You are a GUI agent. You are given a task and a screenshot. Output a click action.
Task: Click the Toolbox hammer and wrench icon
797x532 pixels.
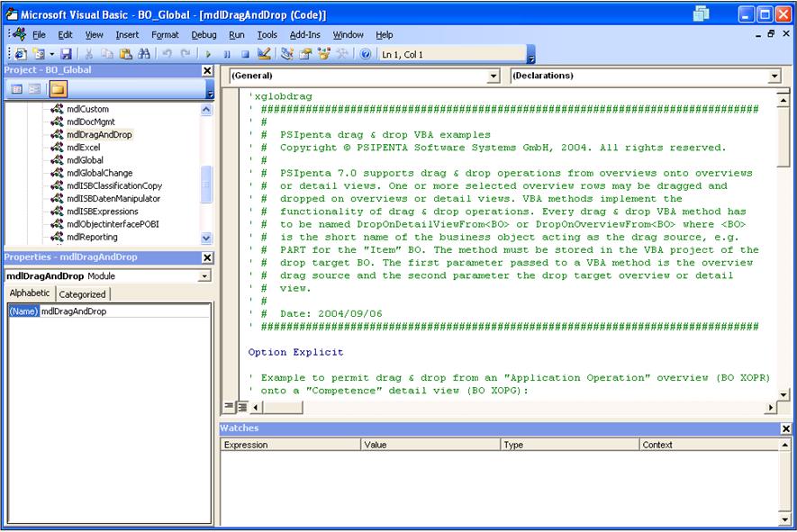pos(342,54)
